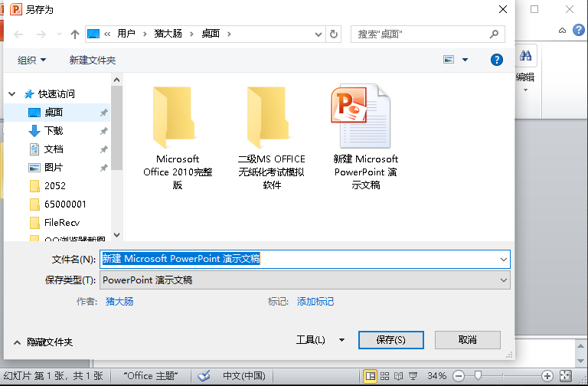The width and height of the screenshot is (588, 386).
Task: Click the 桌面 breadcrumb segment
Action: coord(211,34)
